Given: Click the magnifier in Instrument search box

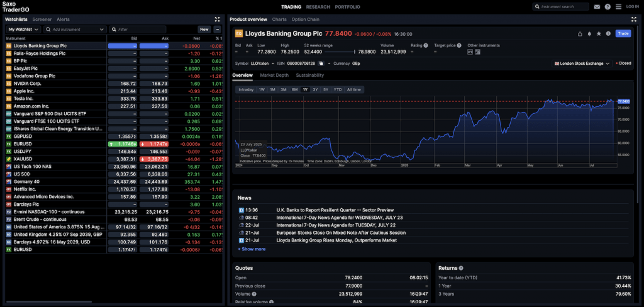Looking at the screenshot, I should (x=537, y=6).
